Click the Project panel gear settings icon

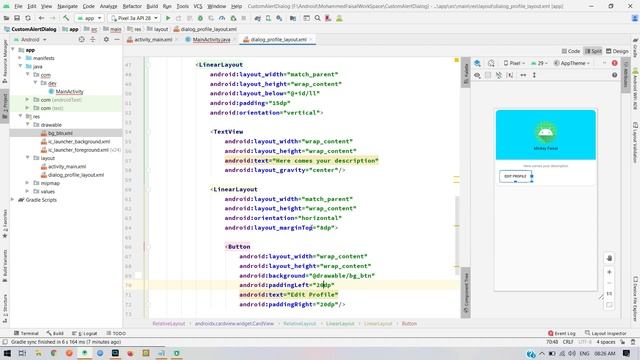pyautogui.click(x=106, y=40)
